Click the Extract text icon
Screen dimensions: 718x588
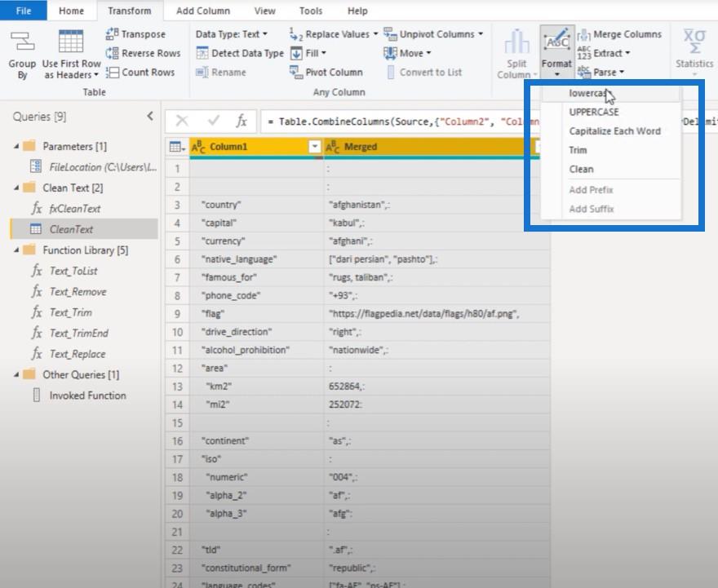(584, 53)
